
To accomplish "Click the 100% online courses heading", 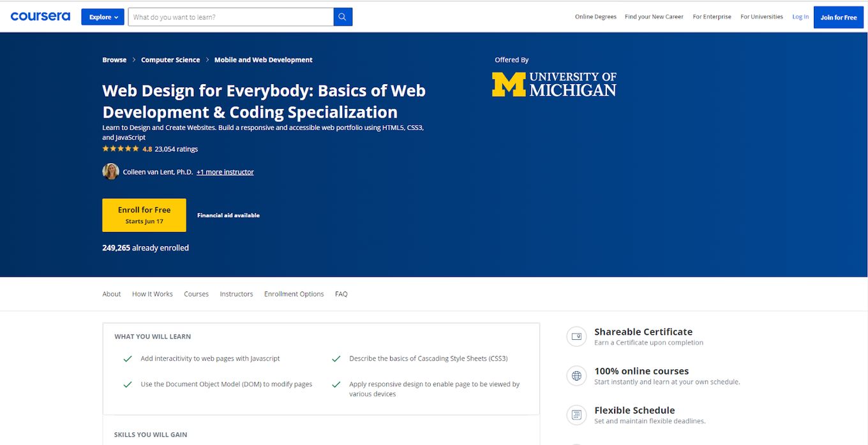I will pos(641,371).
